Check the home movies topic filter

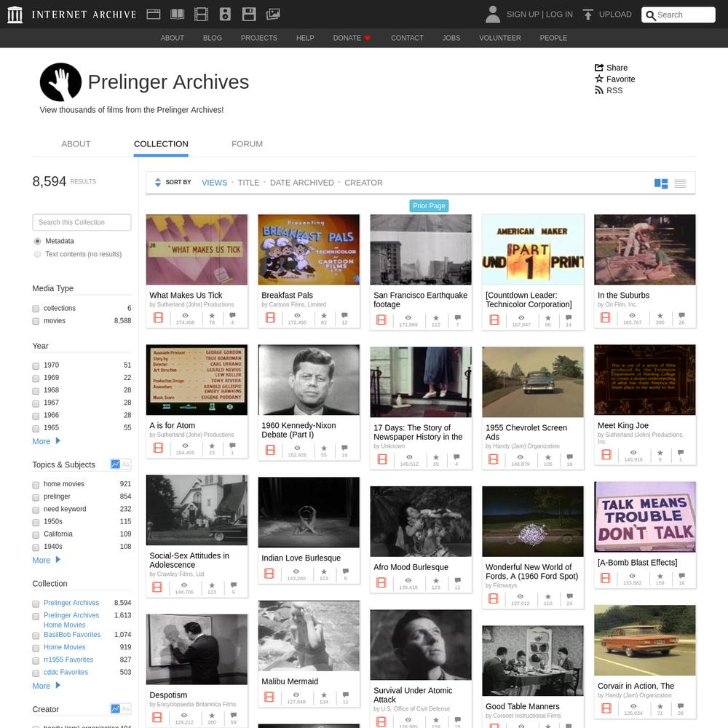tap(36, 485)
